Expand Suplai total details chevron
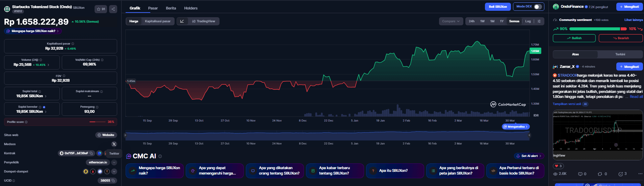The width and height of the screenshot is (644, 186). tap(46, 96)
